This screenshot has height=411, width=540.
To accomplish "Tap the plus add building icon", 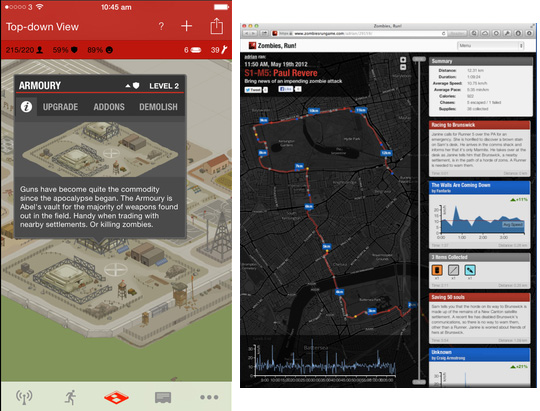I will point(186,26).
